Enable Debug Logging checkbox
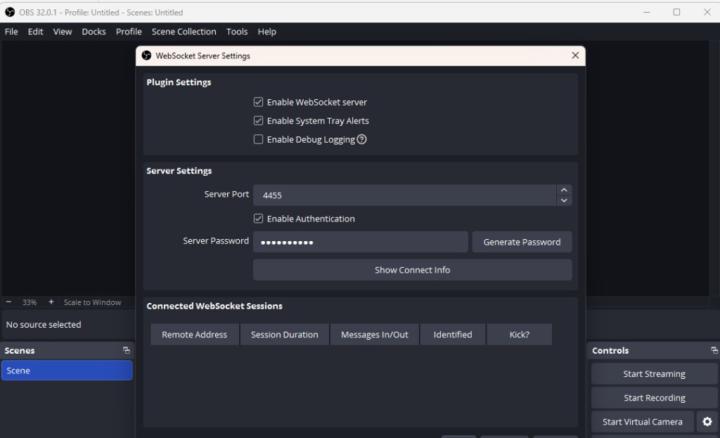Viewport: 720px width, 438px height. (x=259, y=140)
